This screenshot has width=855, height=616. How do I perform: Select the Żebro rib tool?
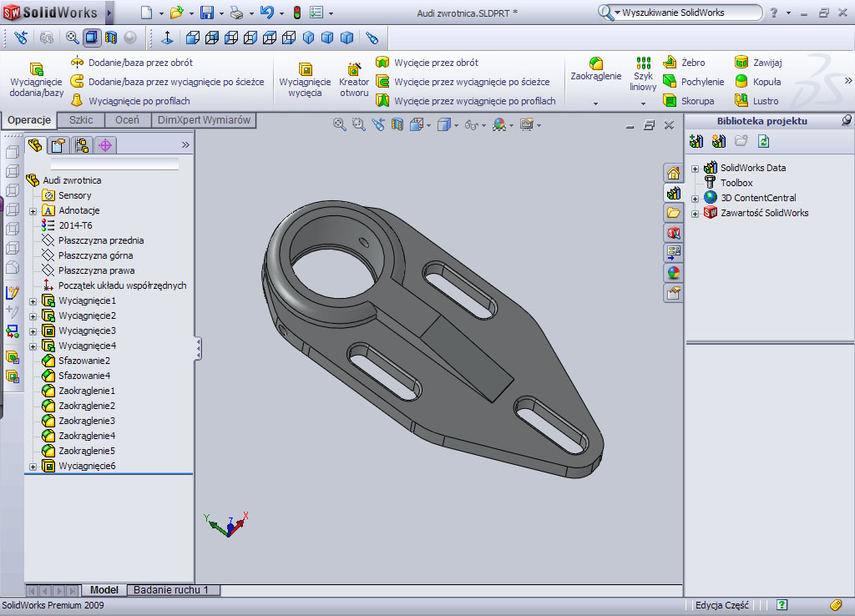tap(684, 63)
